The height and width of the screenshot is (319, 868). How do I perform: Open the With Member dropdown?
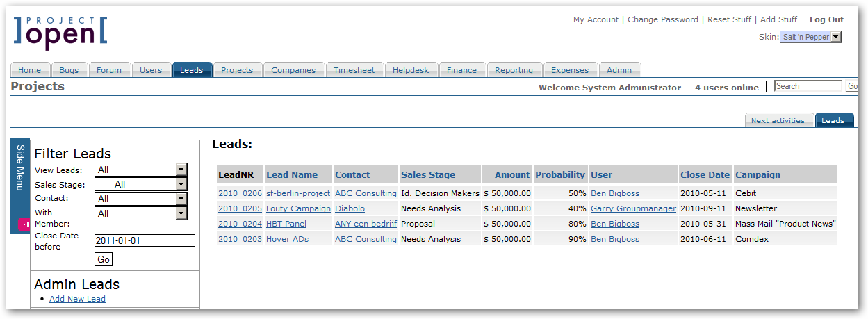click(x=141, y=213)
